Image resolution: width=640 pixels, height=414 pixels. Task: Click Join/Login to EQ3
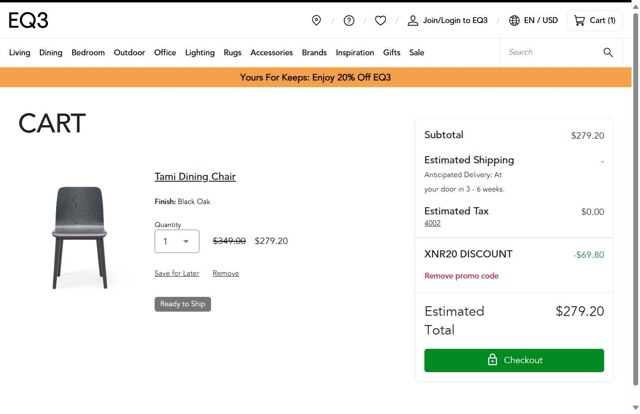[x=448, y=20]
